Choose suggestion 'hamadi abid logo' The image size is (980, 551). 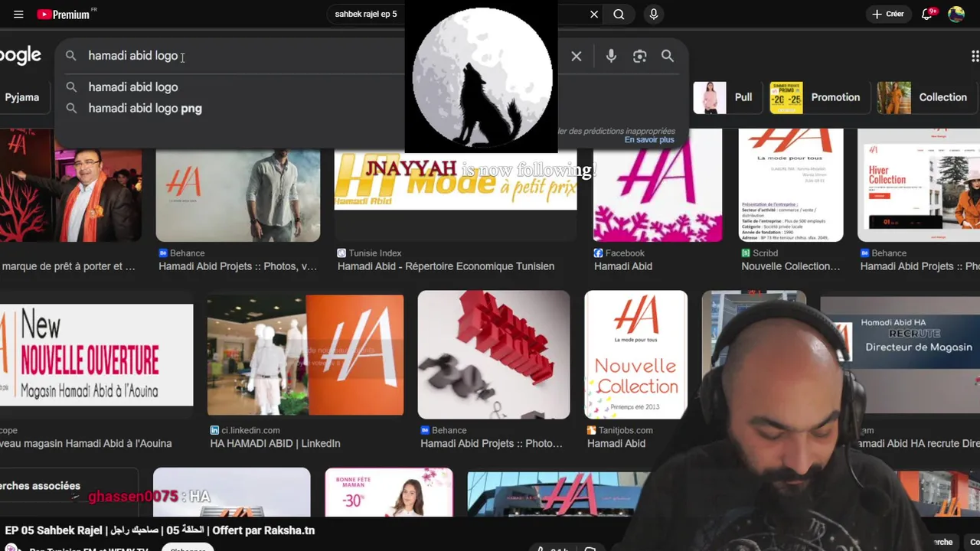[133, 87]
